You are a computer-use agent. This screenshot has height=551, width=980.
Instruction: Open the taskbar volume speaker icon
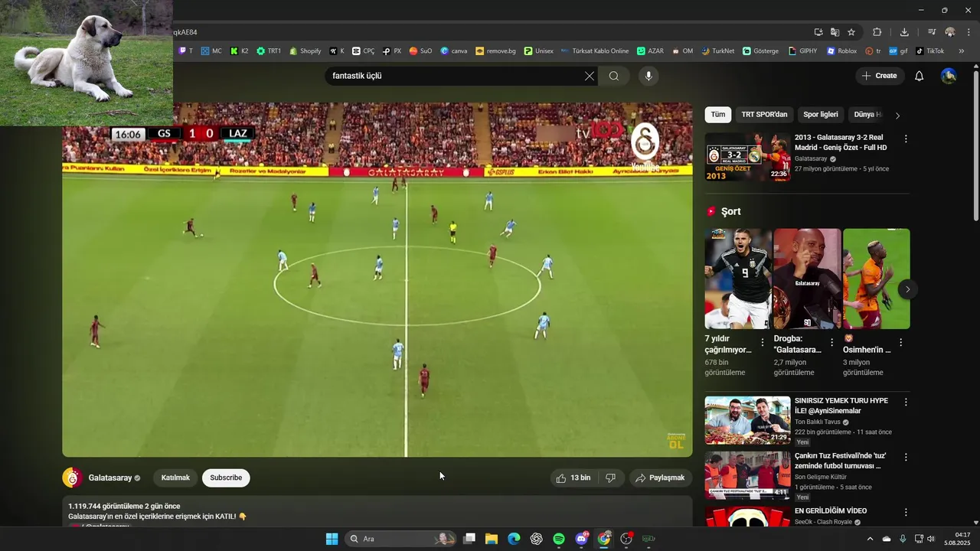click(931, 539)
